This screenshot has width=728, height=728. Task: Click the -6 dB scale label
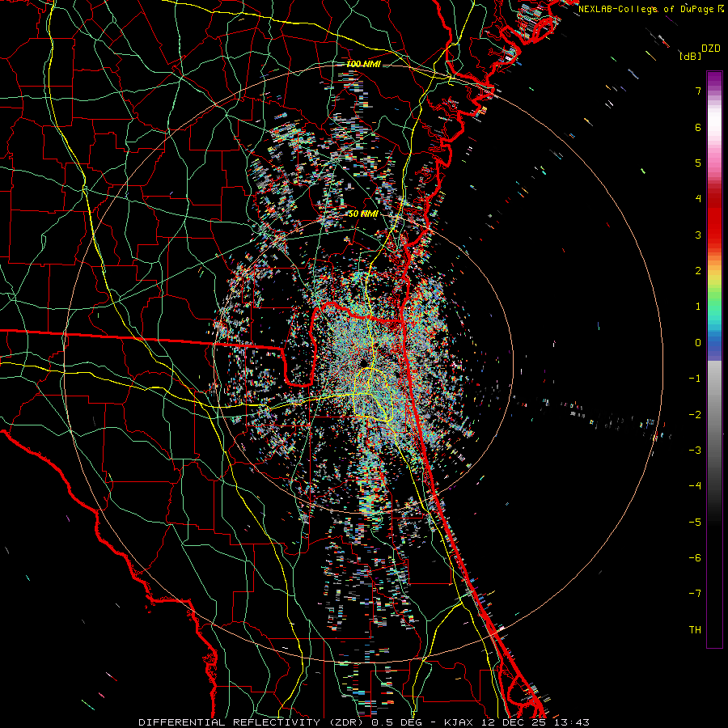pyautogui.click(x=695, y=558)
